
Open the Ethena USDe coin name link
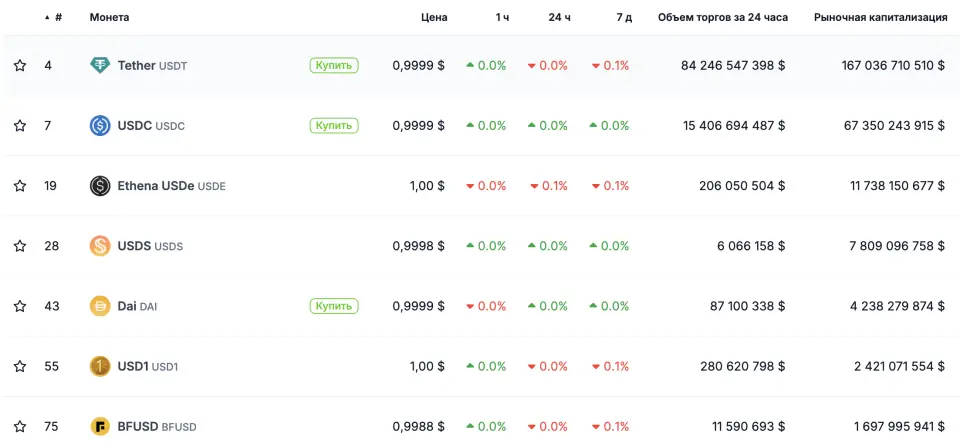pos(156,186)
